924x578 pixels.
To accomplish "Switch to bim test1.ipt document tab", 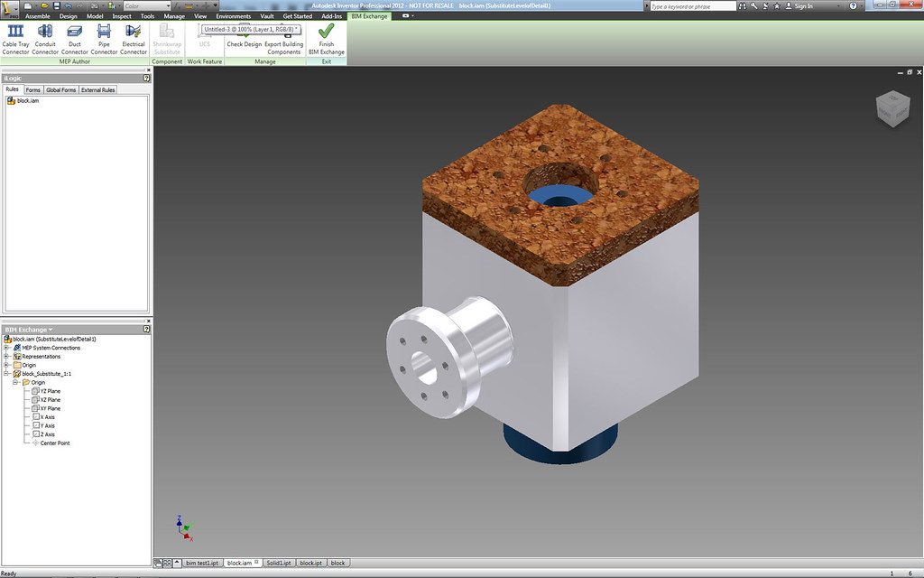I will 202,564.
